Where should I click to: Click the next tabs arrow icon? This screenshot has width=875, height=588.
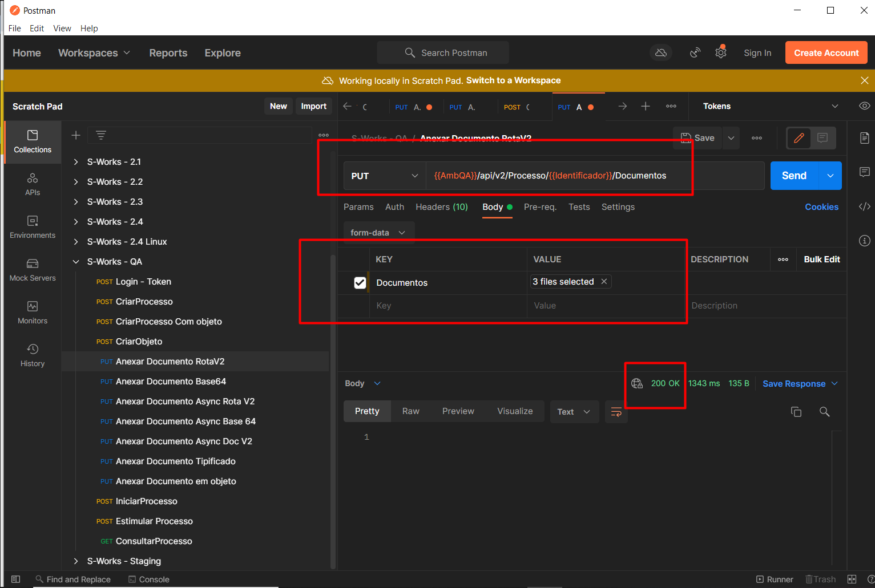[623, 106]
